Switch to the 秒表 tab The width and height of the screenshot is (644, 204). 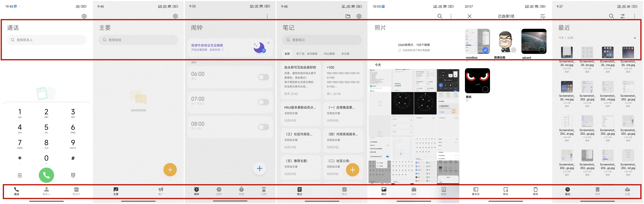click(x=241, y=191)
